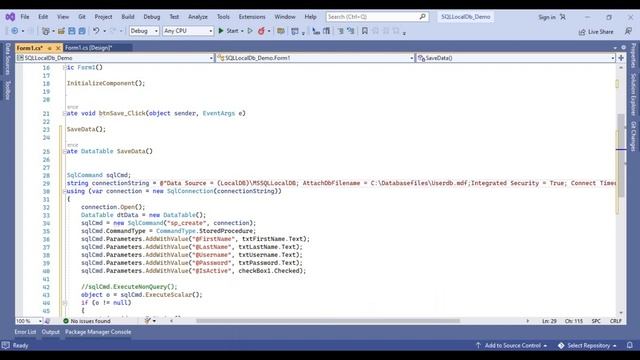Click the Sign in link
The height and width of the screenshot is (360, 640).
click(x=547, y=17)
